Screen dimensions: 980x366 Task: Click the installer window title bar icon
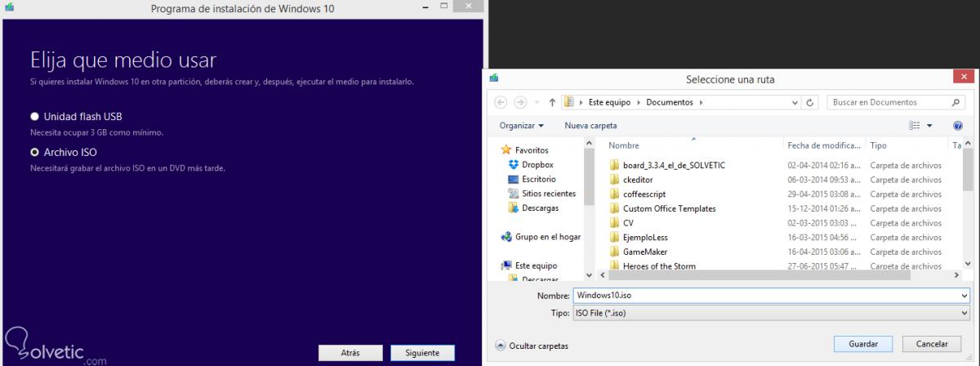click(x=9, y=7)
